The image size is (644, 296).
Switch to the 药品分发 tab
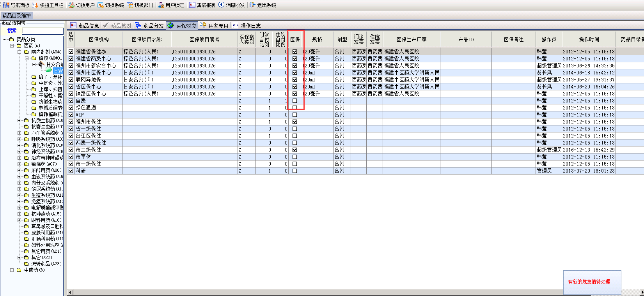(x=149, y=26)
